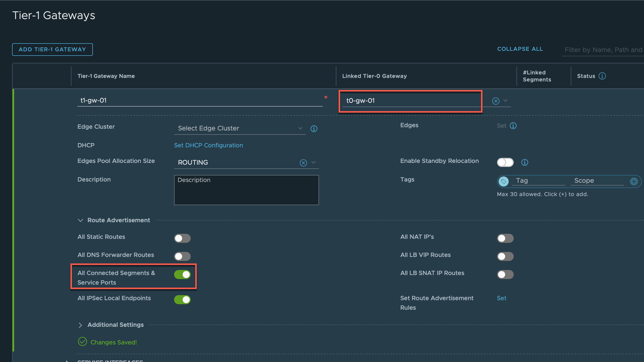Toggle All Static Routes on
Viewport: 644px width, 362px height.
(x=183, y=238)
